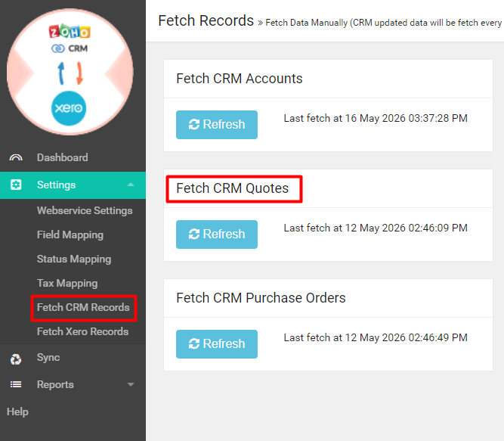The image size is (504, 441).
Task: Click the Reports list icon
Action: (16, 384)
